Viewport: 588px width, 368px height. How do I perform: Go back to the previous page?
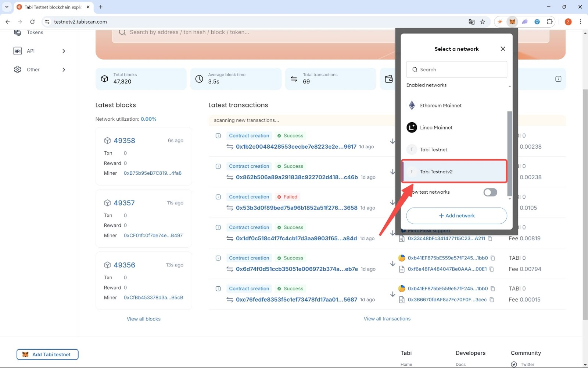pyautogui.click(x=8, y=22)
